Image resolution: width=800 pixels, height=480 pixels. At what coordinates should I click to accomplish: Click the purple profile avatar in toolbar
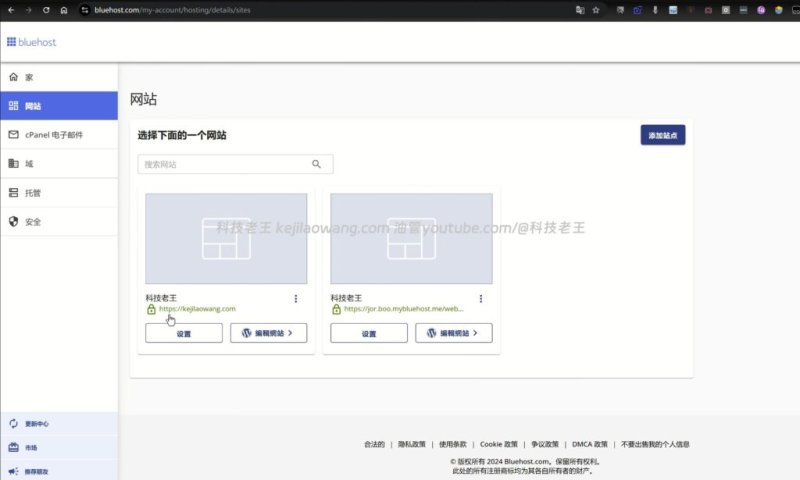coord(761,10)
